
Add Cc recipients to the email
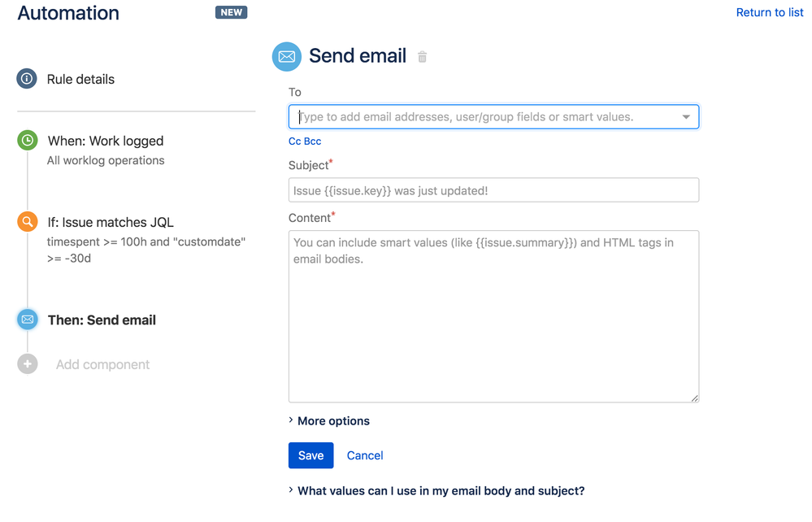point(293,141)
